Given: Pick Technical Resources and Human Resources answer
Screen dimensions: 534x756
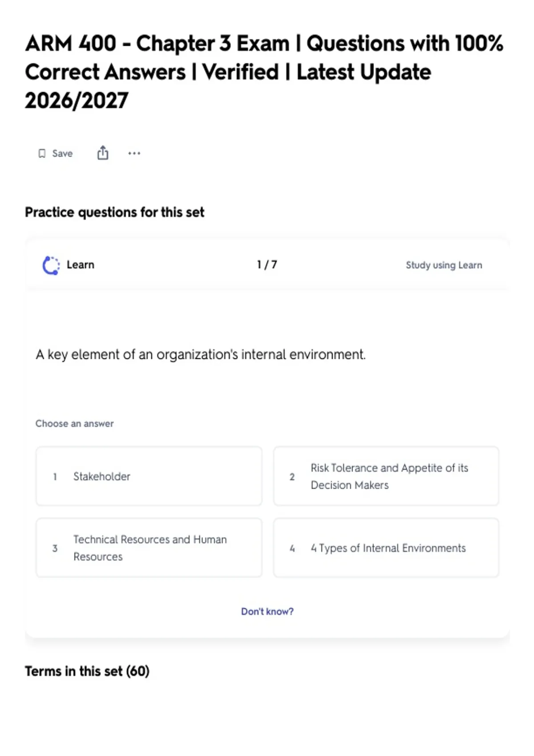Looking at the screenshot, I should (149, 548).
